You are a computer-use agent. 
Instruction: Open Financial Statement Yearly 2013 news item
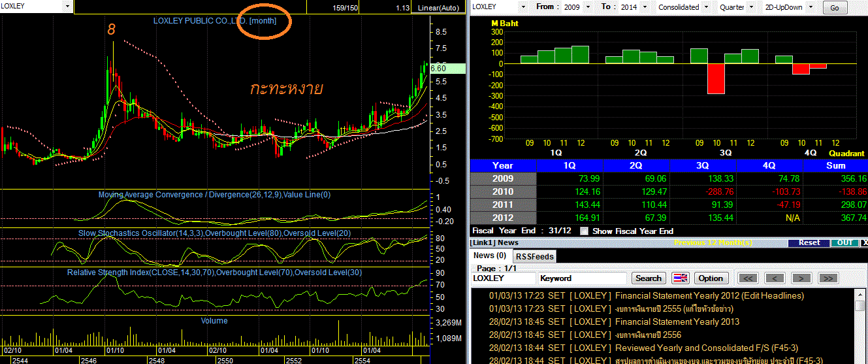point(677,322)
